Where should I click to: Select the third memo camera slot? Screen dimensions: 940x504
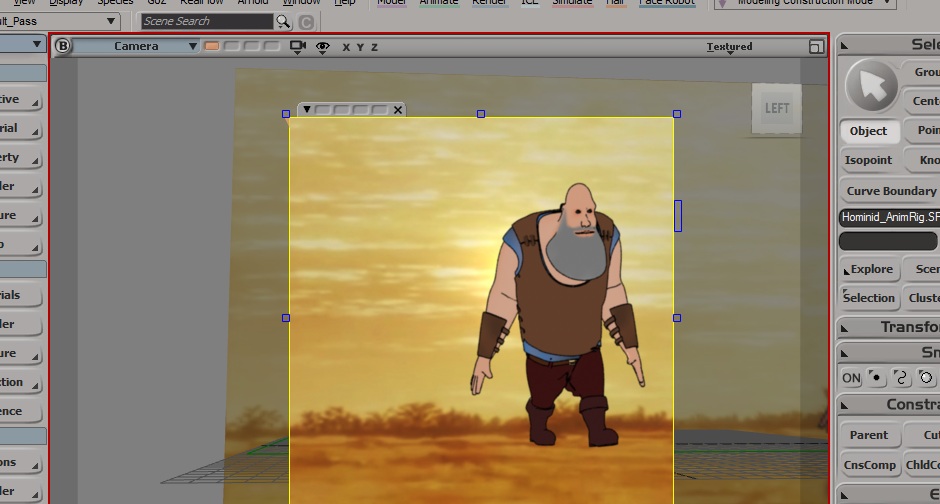point(252,46)
